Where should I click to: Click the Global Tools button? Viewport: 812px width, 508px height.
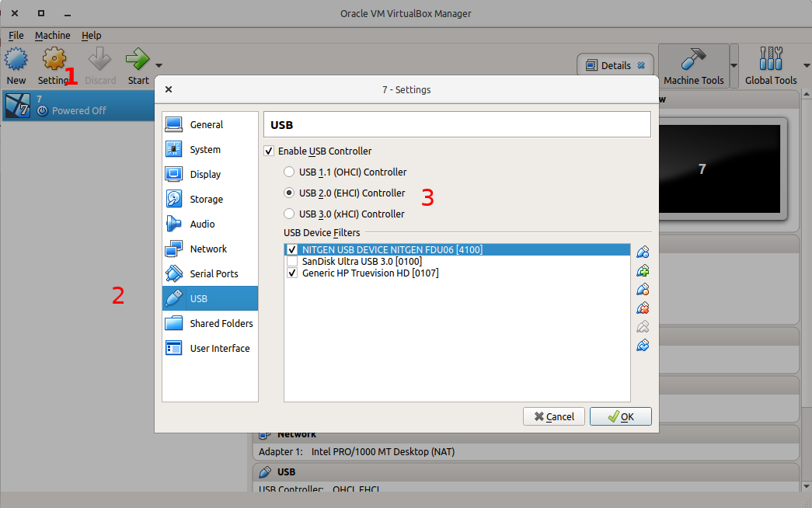coord(771,66)
